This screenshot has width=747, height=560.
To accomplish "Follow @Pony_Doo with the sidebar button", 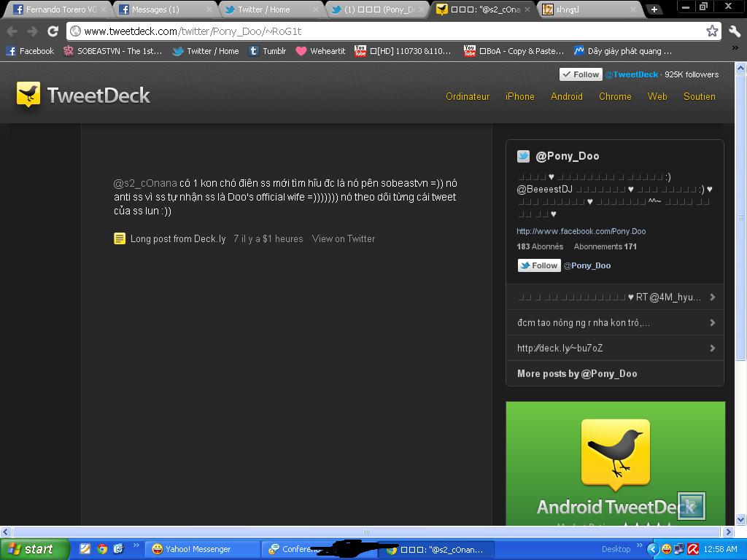I will click(x=539, y=265).
